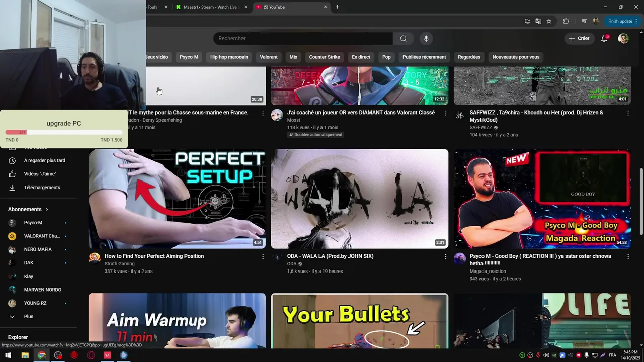This screenshot has width=644, height=362.
Task: Open Chrome menu three dots beside Finish update
Action: click(636, 21)
